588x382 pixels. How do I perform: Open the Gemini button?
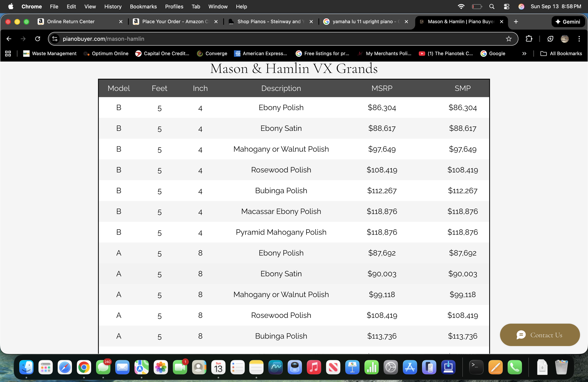pos(568,22)
